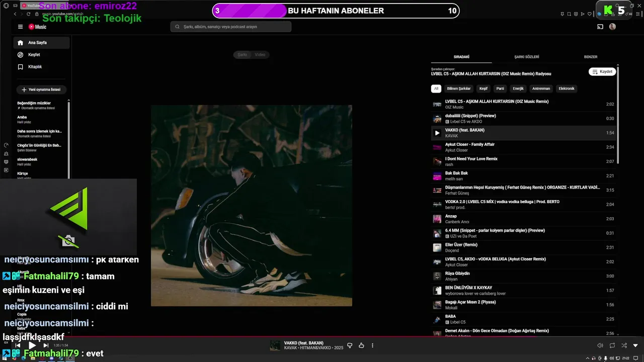The image size is (644, 362).
Task: Click Anzap song thumbnail
Action: click(x=437, y=219)
